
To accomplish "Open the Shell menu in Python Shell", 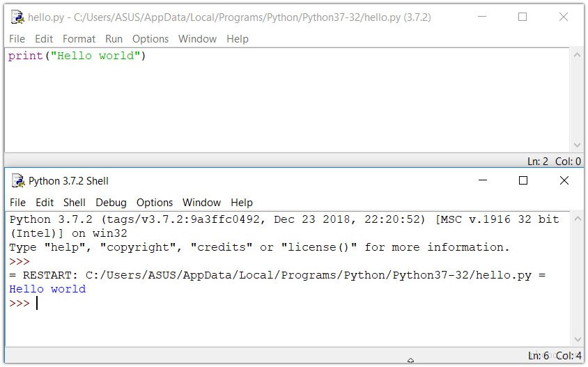I will 75,203.
